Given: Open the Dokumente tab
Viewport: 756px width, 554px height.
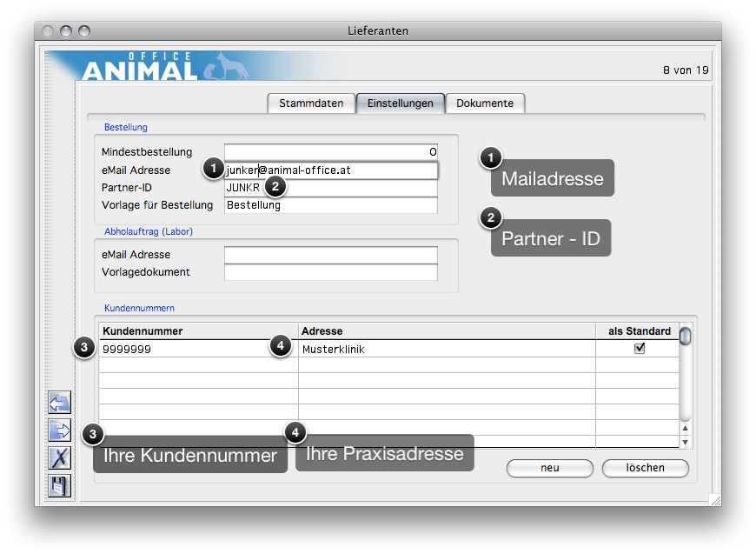Looking at the screenshot, I should (x=485, y=103).
